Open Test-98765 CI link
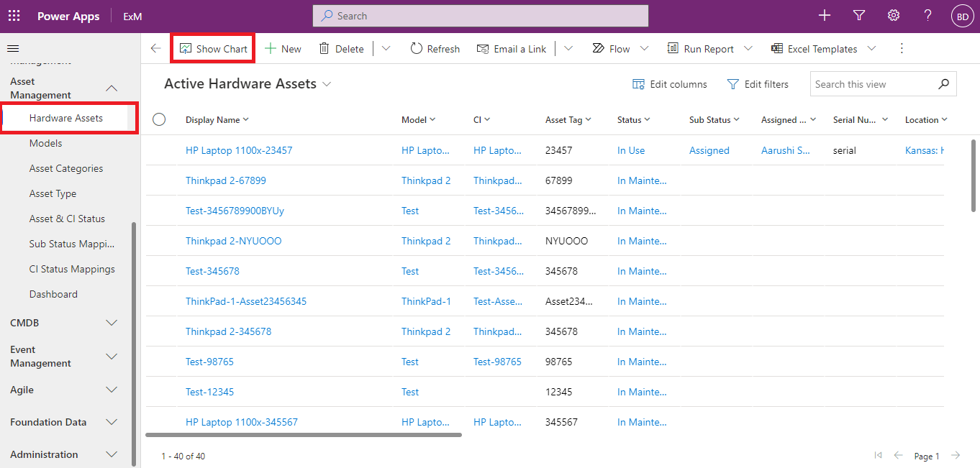This screenshot has height=468, width=980. click(x=497, y=362)
